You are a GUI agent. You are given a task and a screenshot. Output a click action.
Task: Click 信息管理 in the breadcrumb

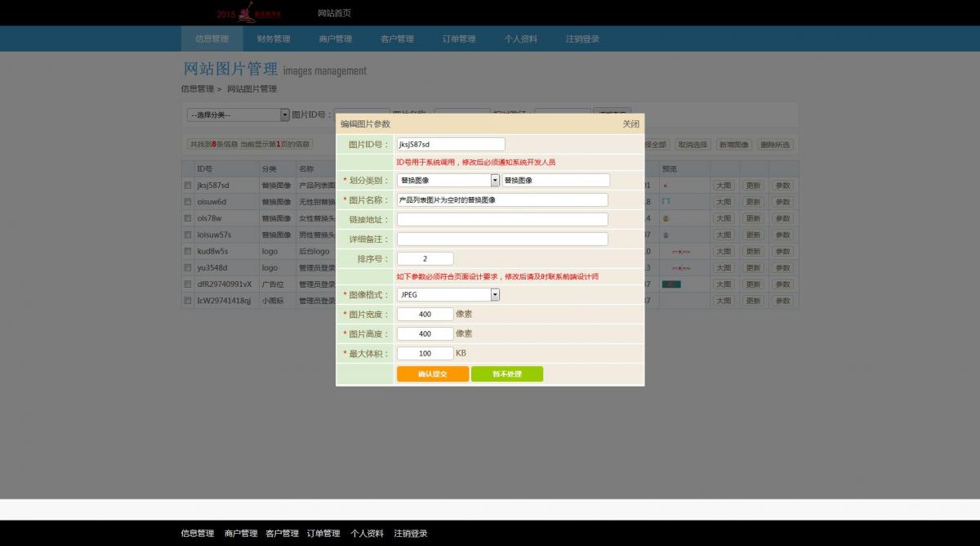[198, 88]
